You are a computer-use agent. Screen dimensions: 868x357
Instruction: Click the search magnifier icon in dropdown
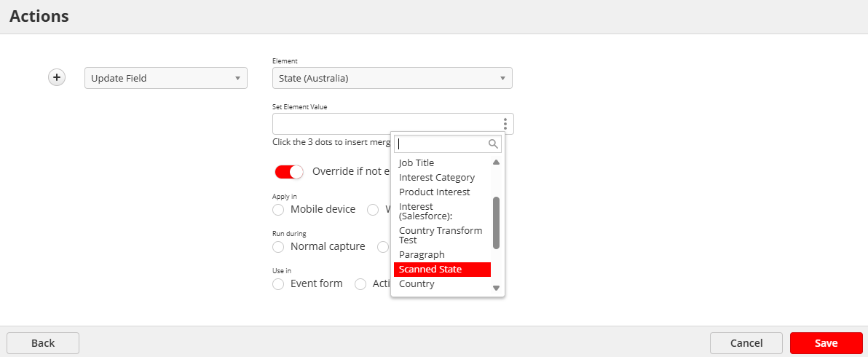[493, 144]
